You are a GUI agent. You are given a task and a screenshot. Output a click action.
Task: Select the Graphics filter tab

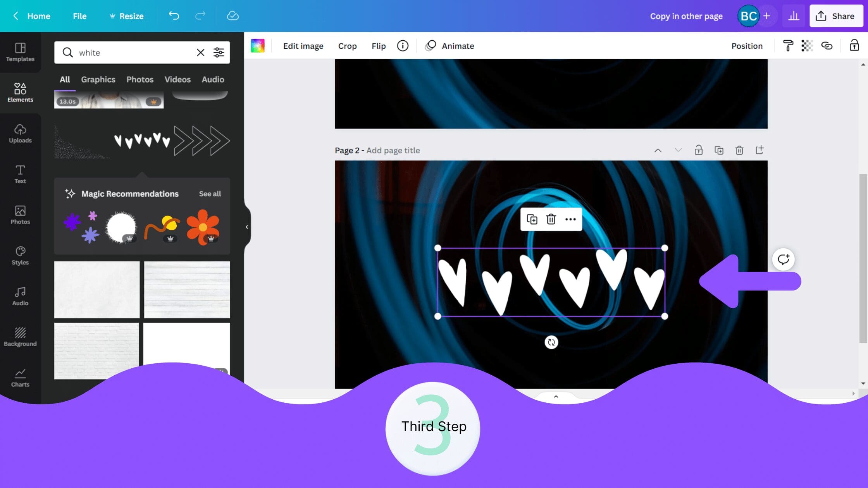tap(98, 79)
